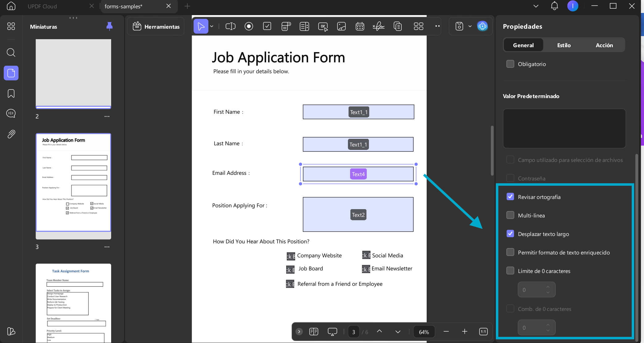
Task: Open the bookmarks panel in the sidebar
Action: click(x=11, y=93)
